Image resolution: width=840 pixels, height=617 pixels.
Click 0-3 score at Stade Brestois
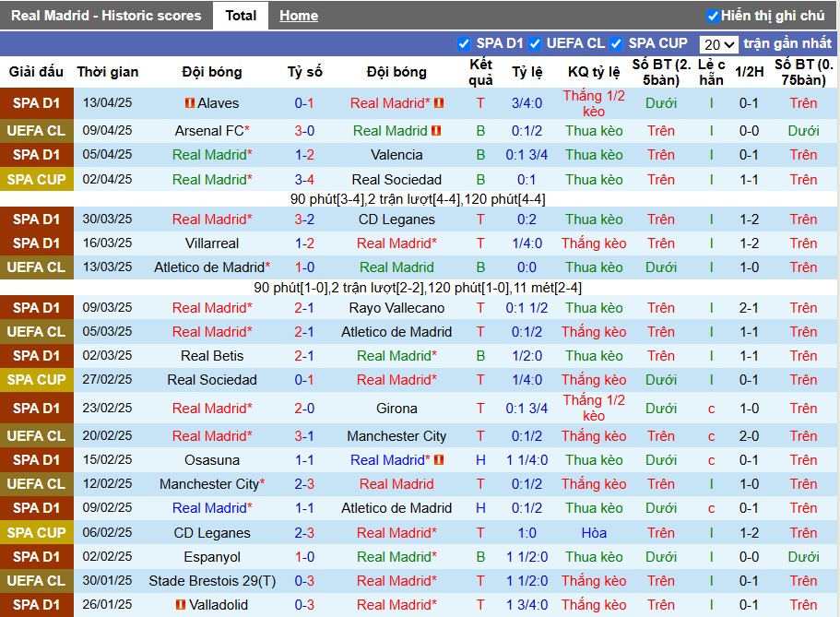pos(304,580)
